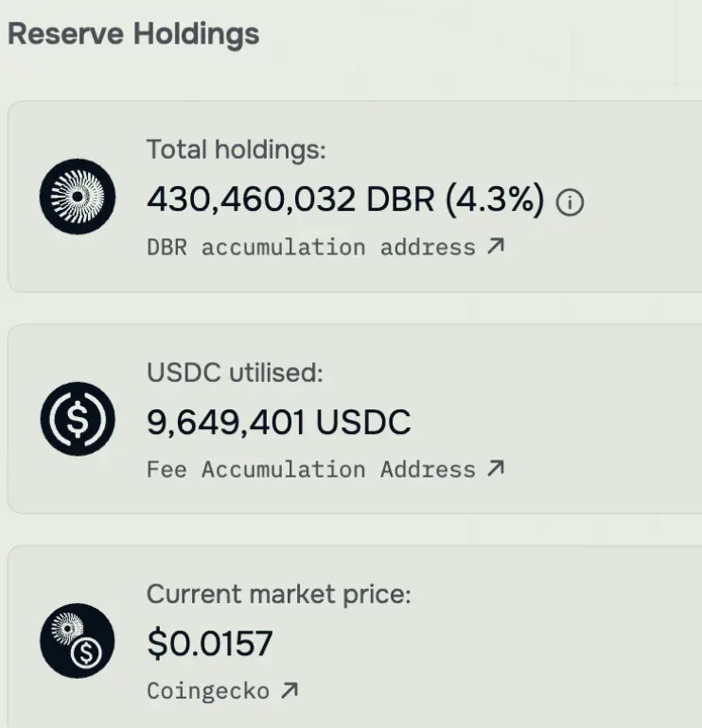702x728 pixels.
Task: Click the arrow next to Coingecko
Action: click(x=290, y=691)
